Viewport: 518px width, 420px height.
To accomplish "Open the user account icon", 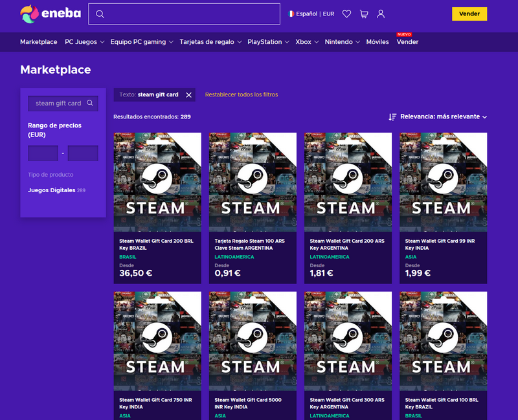I will click(381, 14).
